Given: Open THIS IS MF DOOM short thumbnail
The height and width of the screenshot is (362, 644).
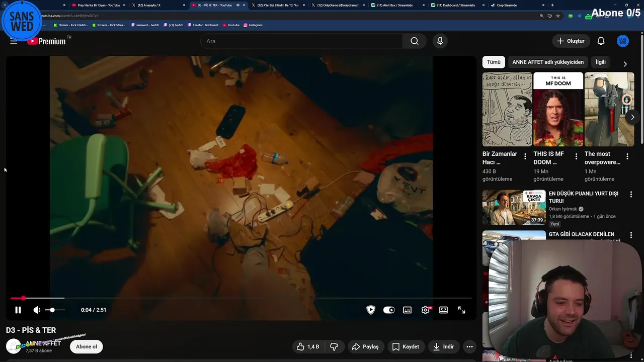Looking at the screenshot, I should (558, 110).
